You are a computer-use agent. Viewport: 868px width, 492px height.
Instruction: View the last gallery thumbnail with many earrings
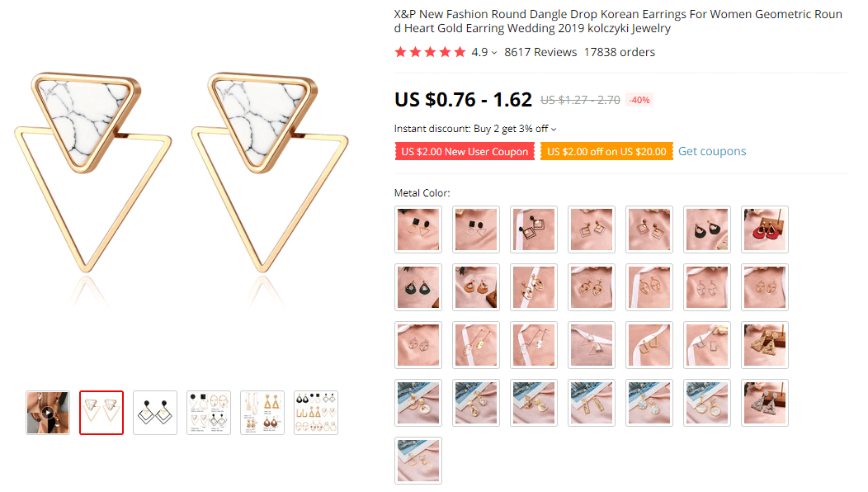click(x=316, y=413)
